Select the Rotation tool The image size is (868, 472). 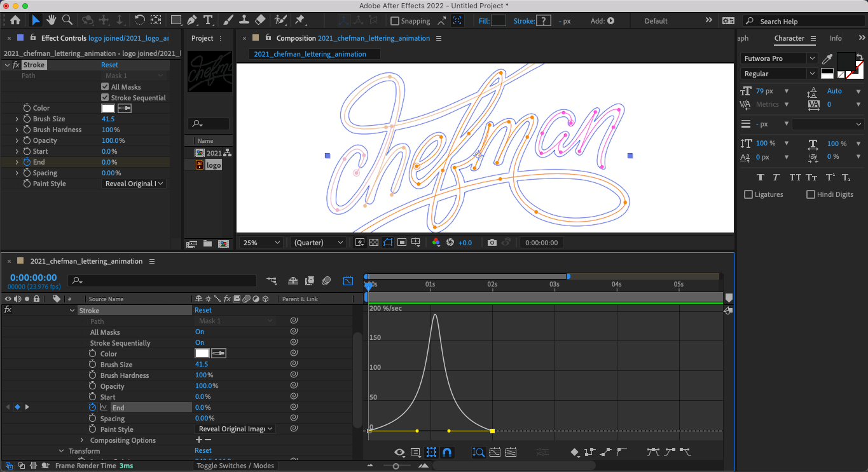click(x=139, y=20)
